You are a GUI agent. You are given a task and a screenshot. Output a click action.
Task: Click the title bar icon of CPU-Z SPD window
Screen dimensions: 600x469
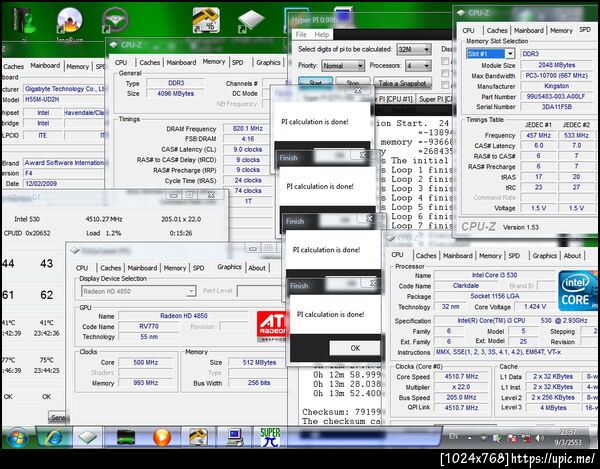point(461,13)
